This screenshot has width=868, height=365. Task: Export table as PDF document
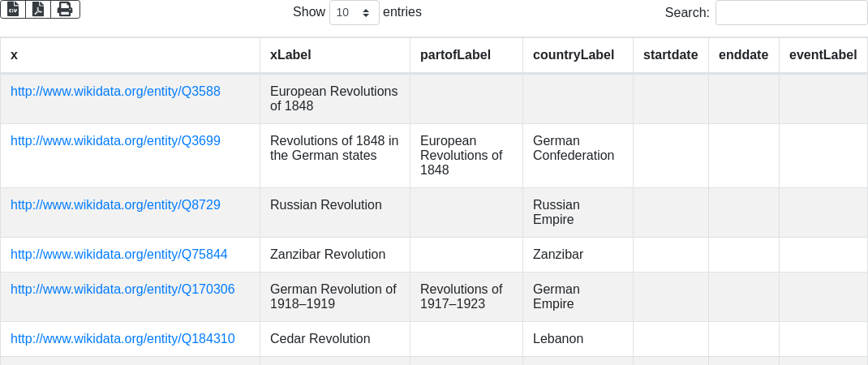coord(38,9)
